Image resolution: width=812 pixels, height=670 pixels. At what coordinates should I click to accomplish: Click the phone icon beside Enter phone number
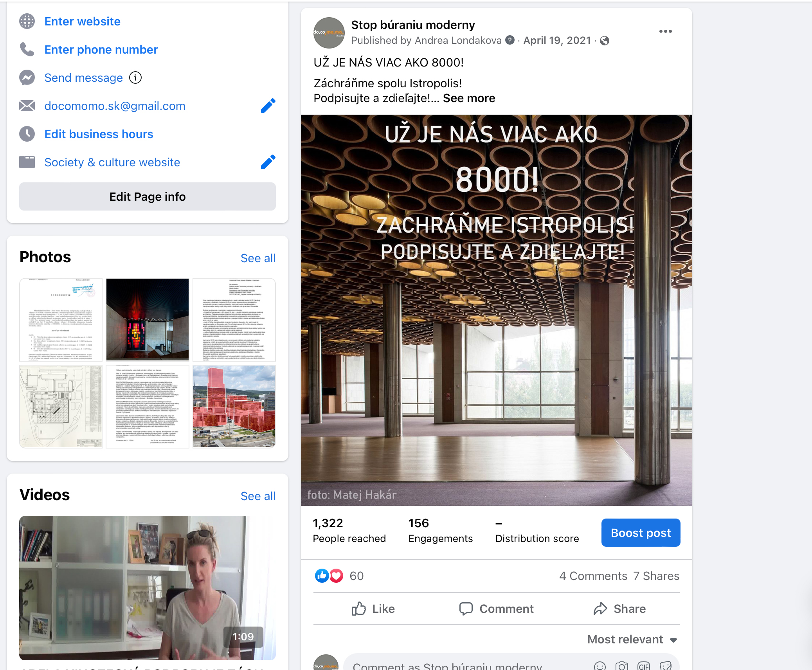coord(27,49)
